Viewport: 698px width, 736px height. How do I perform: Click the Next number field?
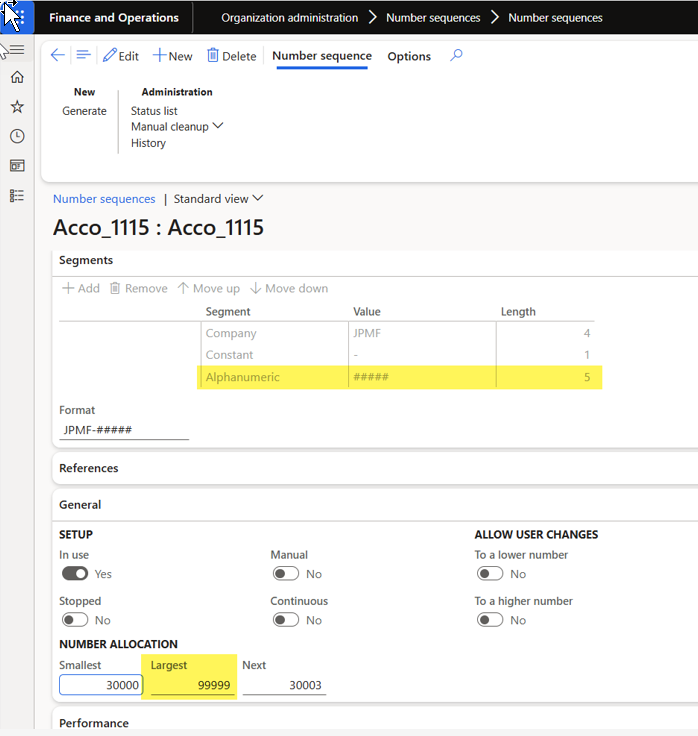coord(284,685)
